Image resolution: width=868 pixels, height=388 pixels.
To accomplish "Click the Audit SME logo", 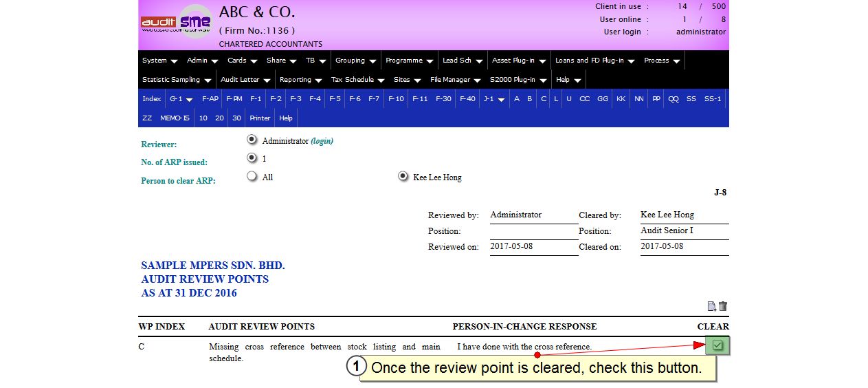I will click(x=176, y=22).
